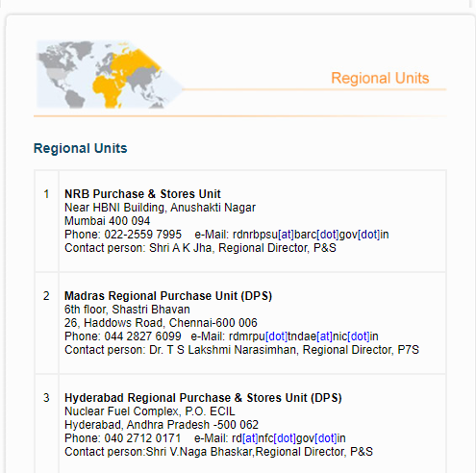Click contact person Shri A K Jha line
The height and width of the screenshot is (473, 476).
[200, 248]
